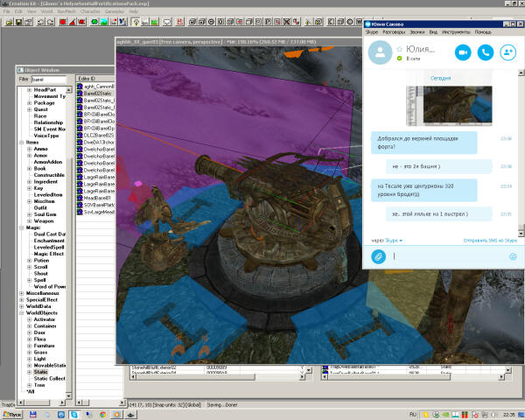Viewport: 525px width, 420px height.
Task: Start a video call in Skype
Action: click(x=463, y=52)
